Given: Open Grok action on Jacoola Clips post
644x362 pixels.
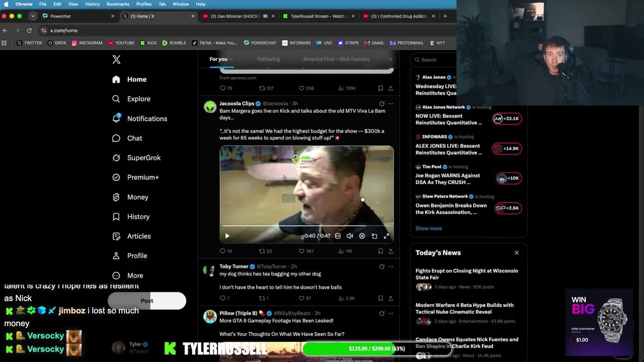Looking at the screenshot, I should tap(381, 104).
